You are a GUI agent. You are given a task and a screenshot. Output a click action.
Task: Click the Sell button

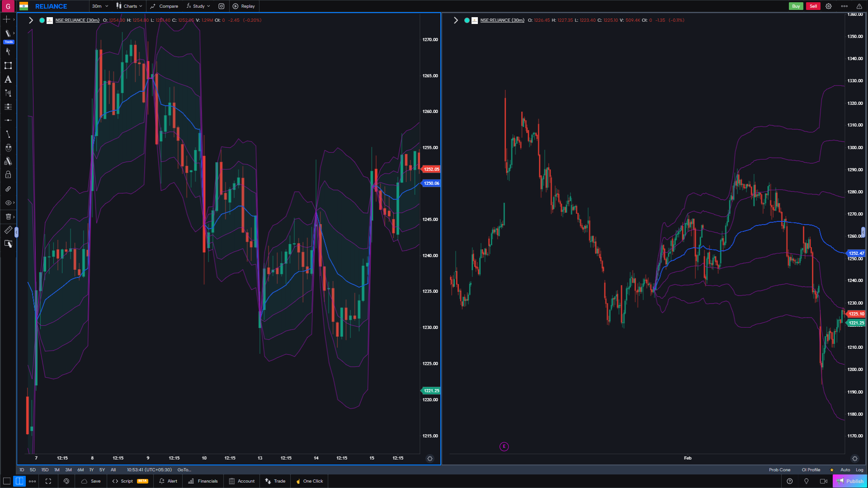(x=813, y=6)
